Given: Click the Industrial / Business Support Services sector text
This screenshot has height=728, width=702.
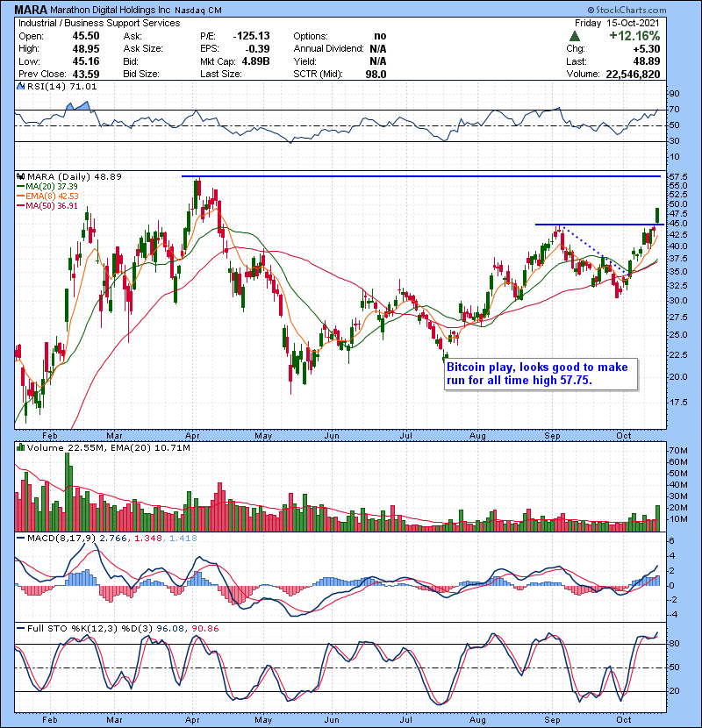Looking at the screenshot, I should point(99,23).
